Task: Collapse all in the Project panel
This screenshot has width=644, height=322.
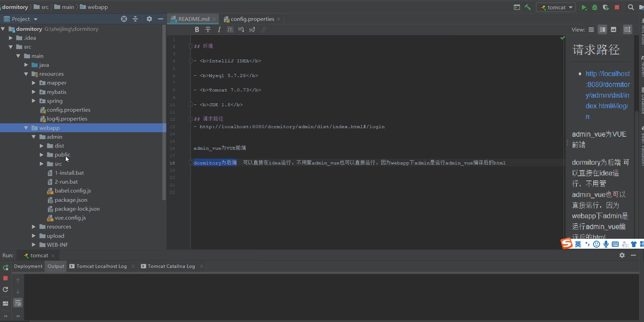Action: 135,19
